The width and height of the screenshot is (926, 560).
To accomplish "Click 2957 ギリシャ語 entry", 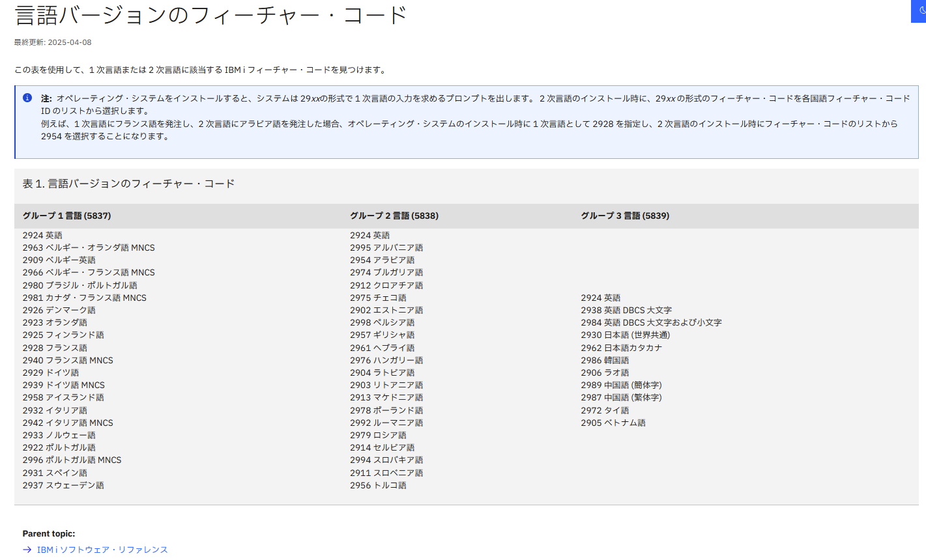I will tap(383, 335).
